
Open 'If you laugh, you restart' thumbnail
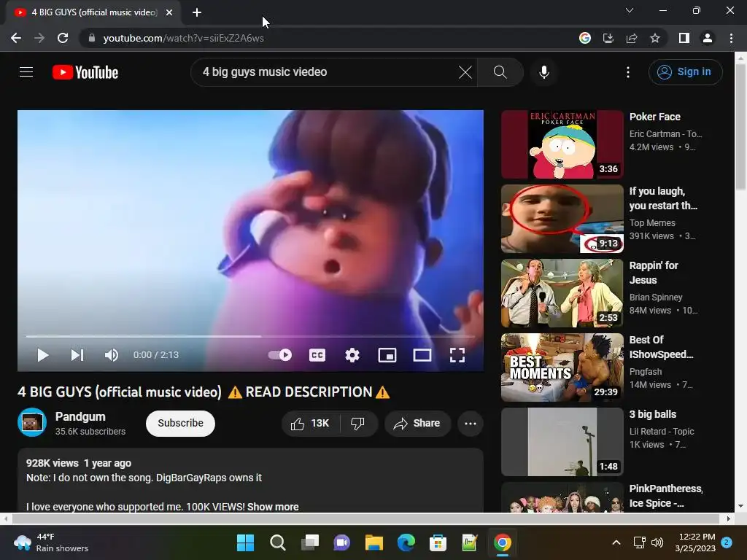562,219
